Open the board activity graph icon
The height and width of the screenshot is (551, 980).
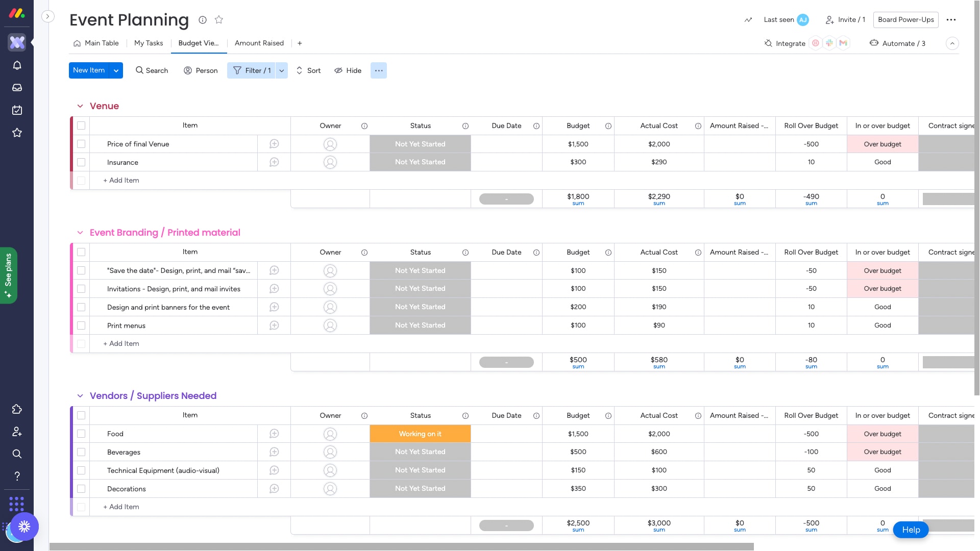coord(748,19)
